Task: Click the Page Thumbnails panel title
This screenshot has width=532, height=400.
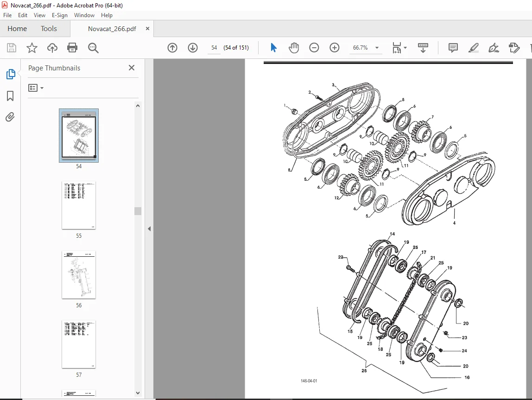Action: pos(54,68)
